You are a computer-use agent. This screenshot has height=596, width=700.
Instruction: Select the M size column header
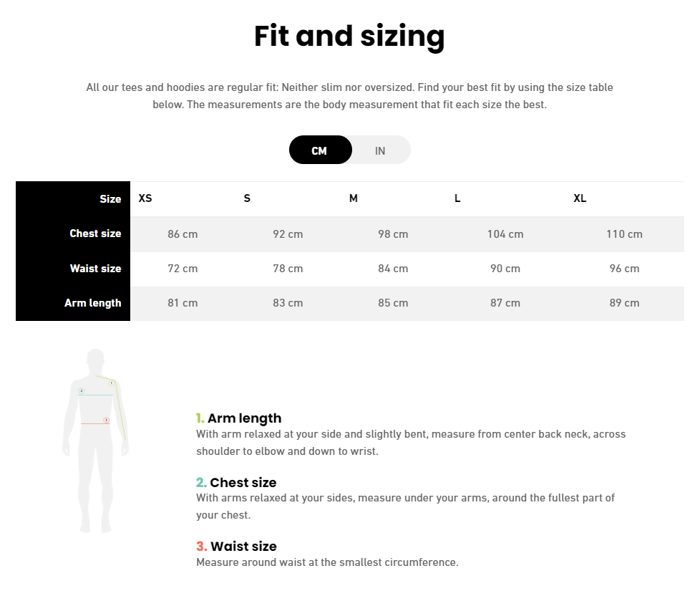coord(353,198)
